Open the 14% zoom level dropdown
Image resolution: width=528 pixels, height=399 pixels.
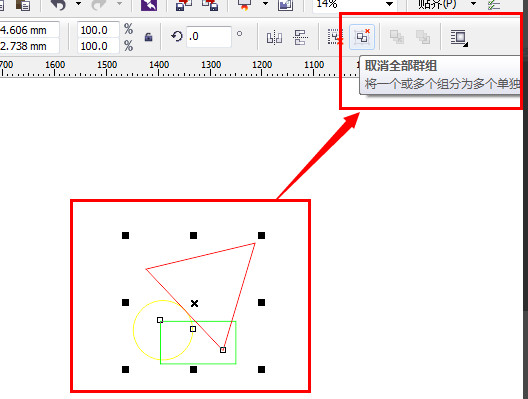[x=389, y=4]
